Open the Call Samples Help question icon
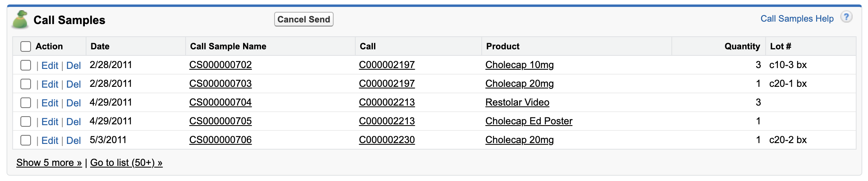Screen dimensions: 868x181 846,18
